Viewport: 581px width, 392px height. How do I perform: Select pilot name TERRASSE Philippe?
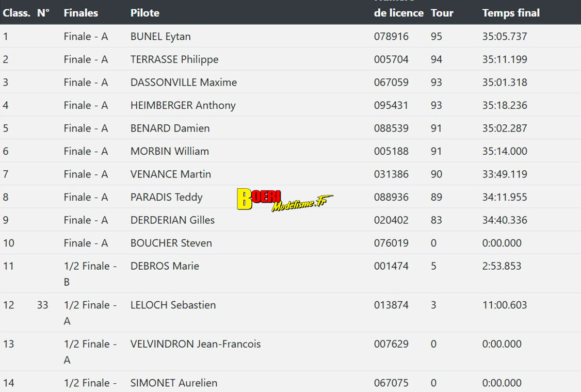[174, 59]
